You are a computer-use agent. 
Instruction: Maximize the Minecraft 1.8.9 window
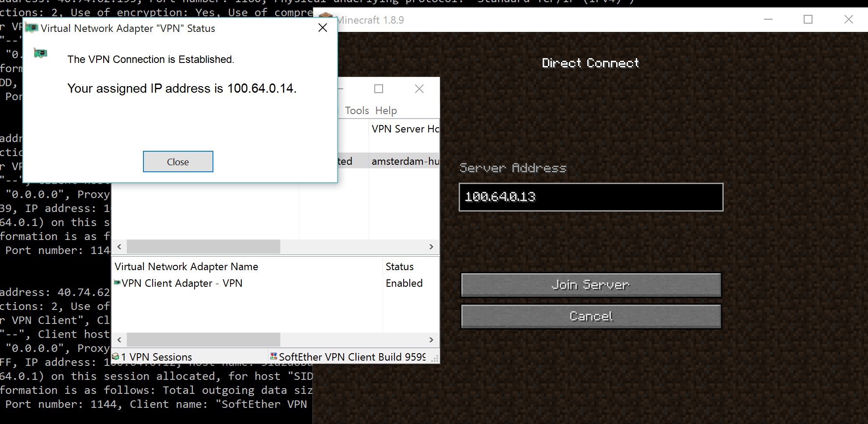point(808,20)
